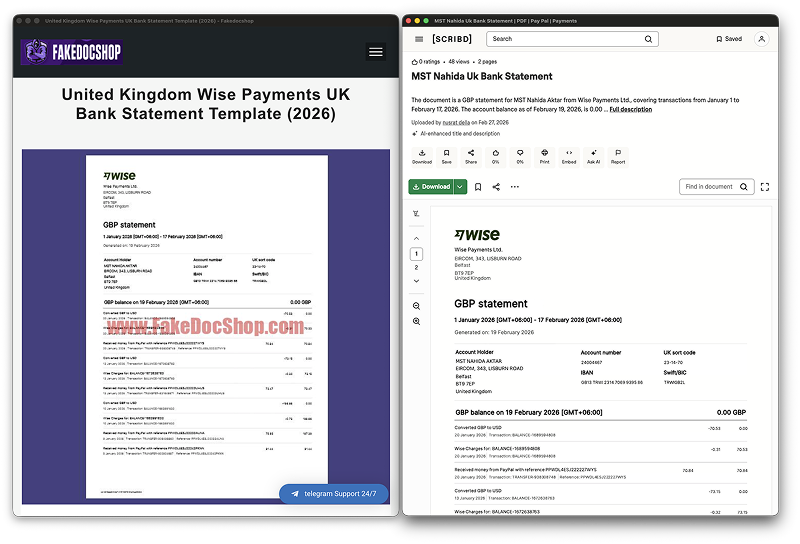Screen dimensions: 800x544
Task: Click the MST Nahida Uk Bank Statement title
Action: [x=482, y=77]
